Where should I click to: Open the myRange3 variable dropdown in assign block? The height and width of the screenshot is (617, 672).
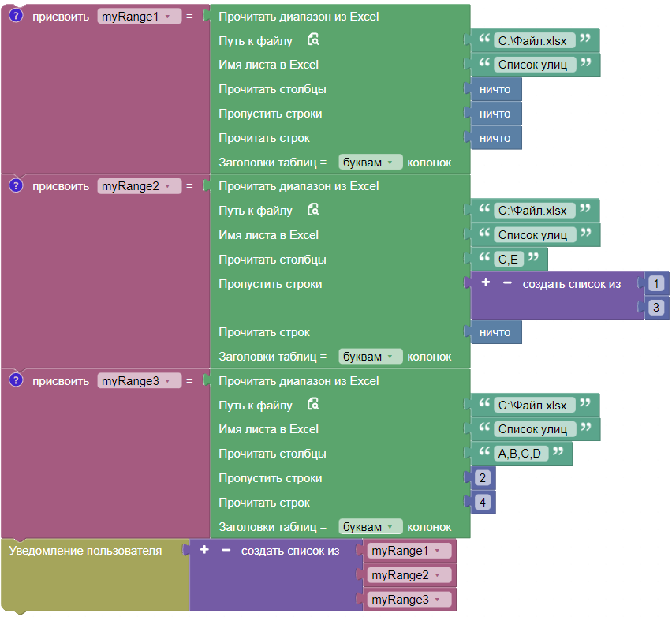tap(140, 381)
